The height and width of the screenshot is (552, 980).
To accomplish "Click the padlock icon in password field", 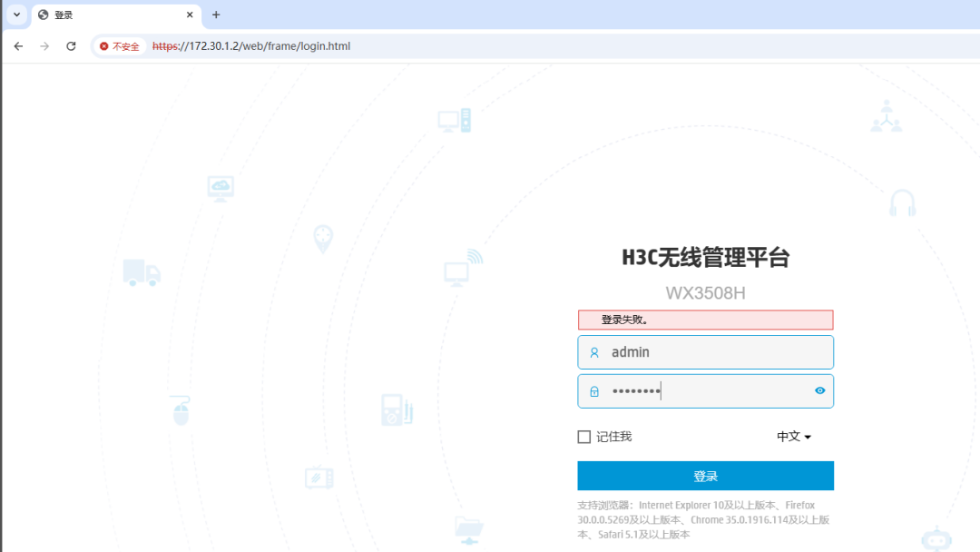I will point(594,391).
